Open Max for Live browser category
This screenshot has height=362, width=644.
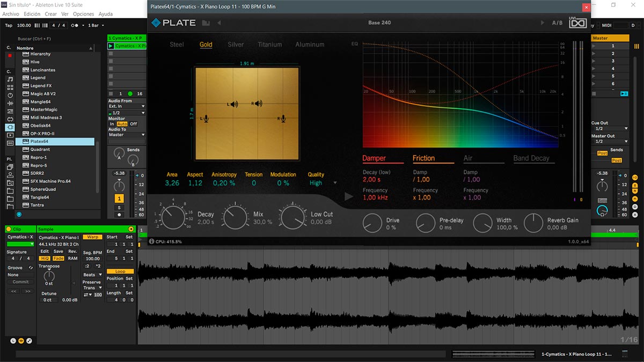point(10,120)
